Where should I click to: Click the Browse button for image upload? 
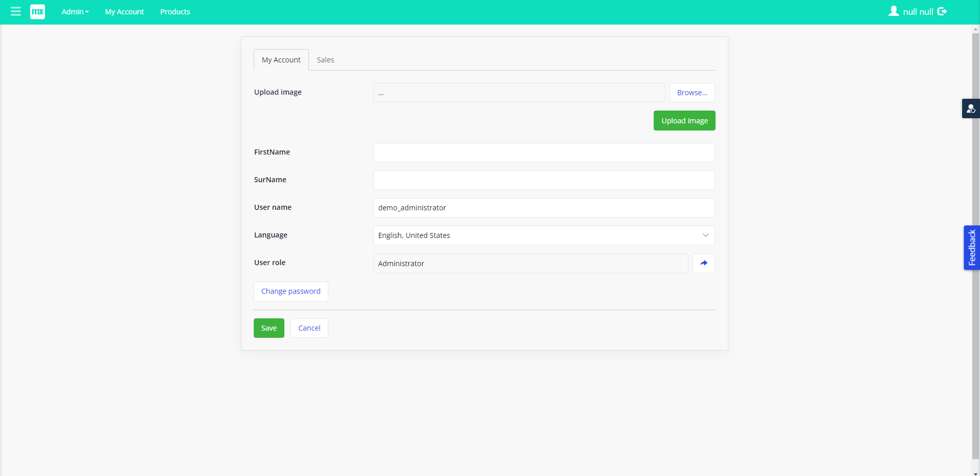[692, 93]
